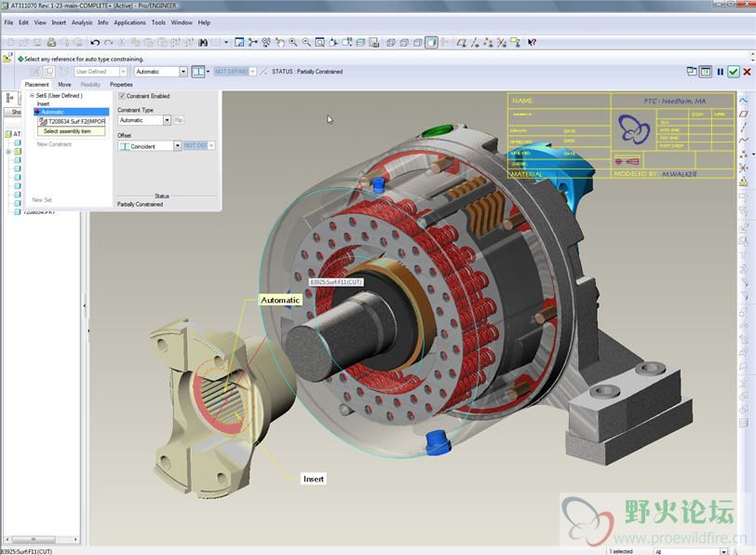
Task: Click the pause feature icon
Action: tap(720, 72)
